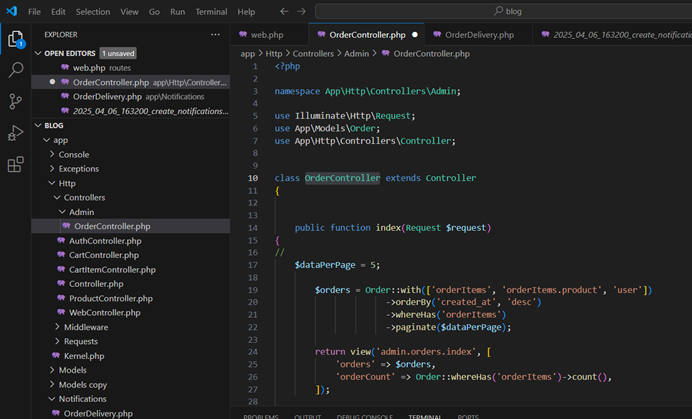This screenshot has height=419, width=692.
Task: Switch to the OrderDelivery.php editor tab
Action: [478, 35]
